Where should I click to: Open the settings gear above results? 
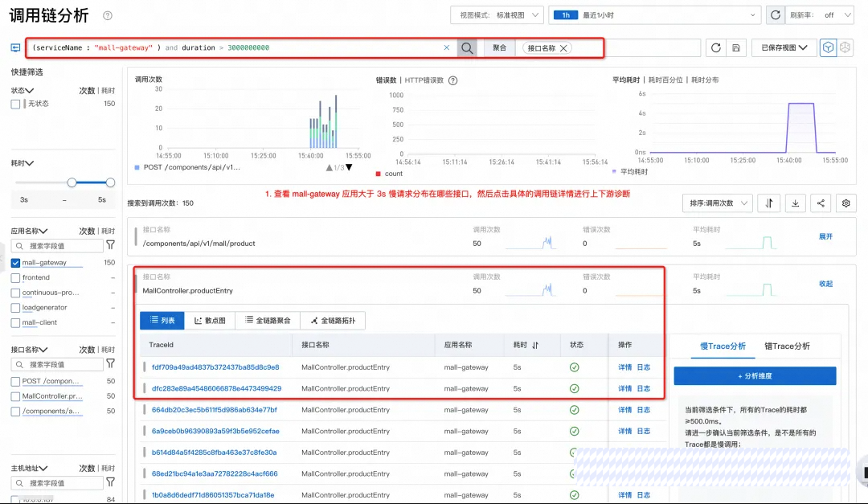(x=845, y=203)
